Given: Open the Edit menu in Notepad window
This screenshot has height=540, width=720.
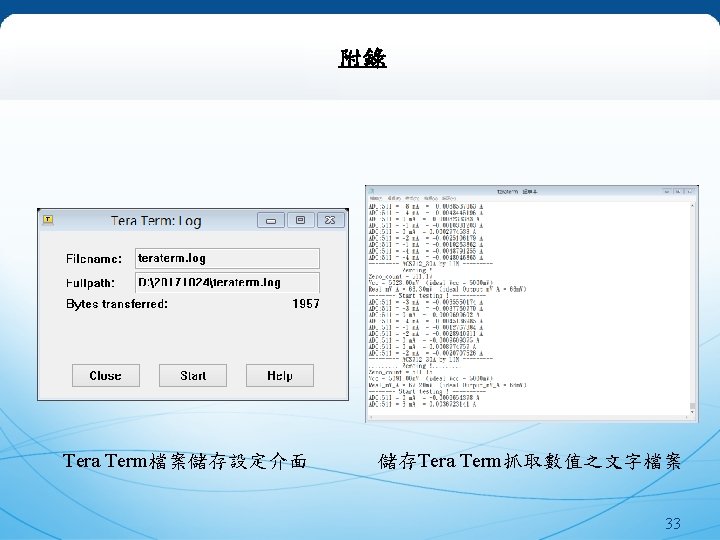Looking at the screenshot, I should [x=394, y=198].
